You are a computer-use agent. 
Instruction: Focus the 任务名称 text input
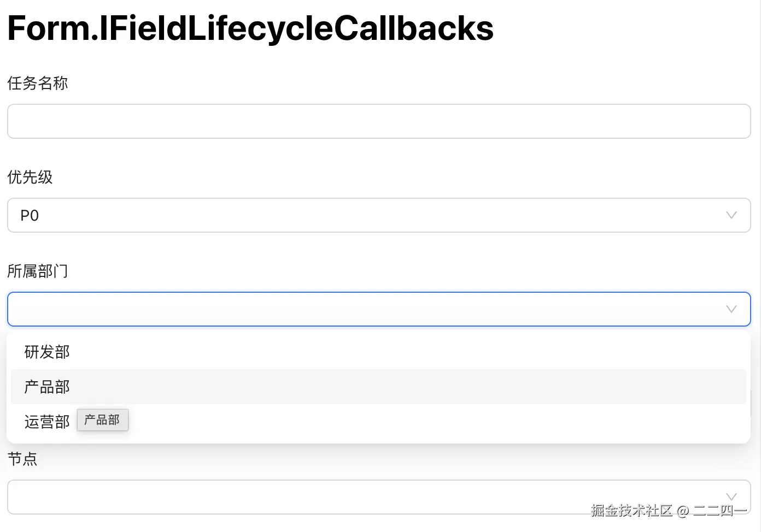coord(378,121)
